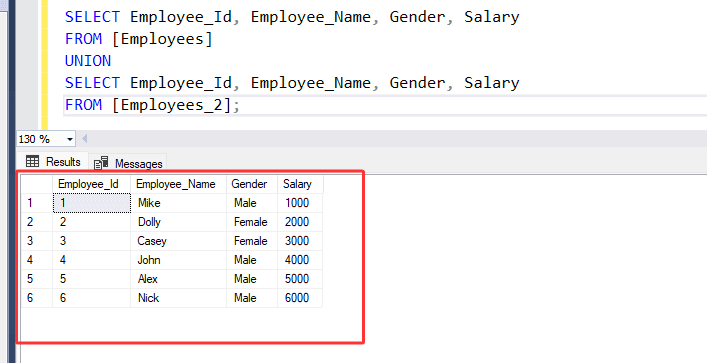The height and width of the screenshot is (363, 707).
Task: Click the Salary cell showing 4000
Action: pyautogui.click(x=300, y=260)
